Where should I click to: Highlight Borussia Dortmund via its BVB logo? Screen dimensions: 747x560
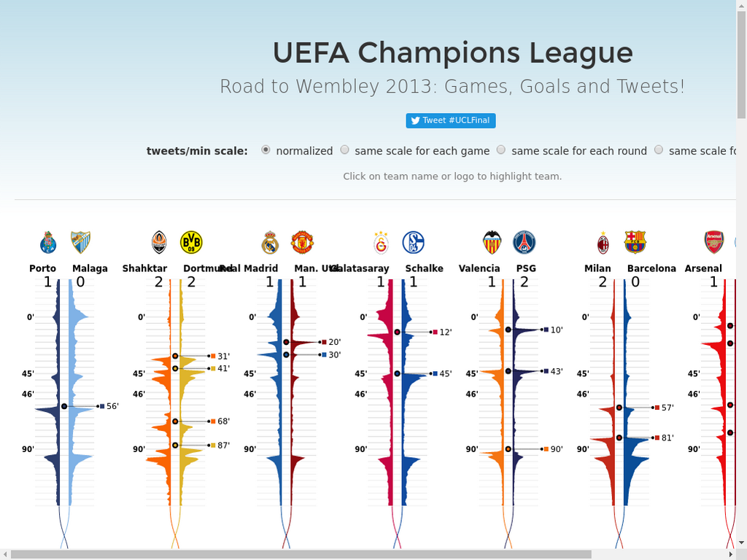click(192, 242)
